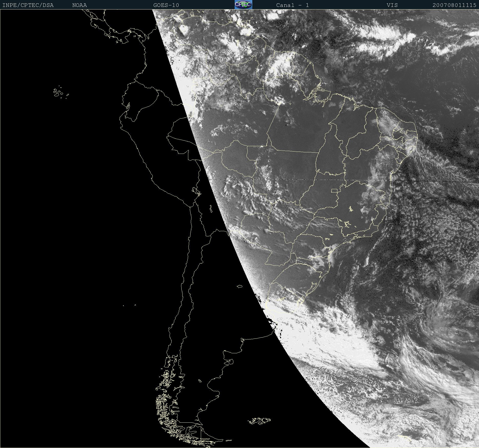Select the 200708011115 timestamp
Viewport: 479px width, 448px height.
[454, 5]
